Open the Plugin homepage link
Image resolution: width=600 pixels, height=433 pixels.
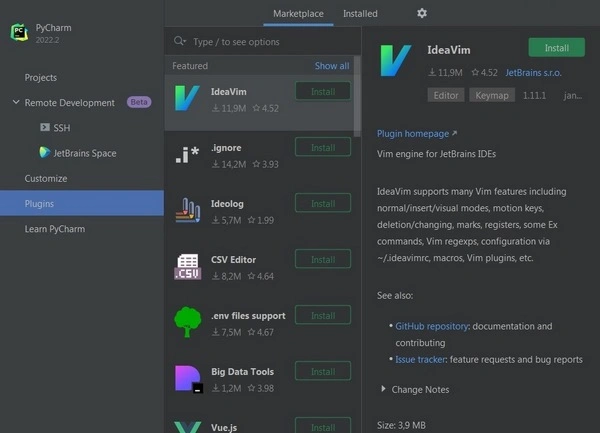coord(413,133)
